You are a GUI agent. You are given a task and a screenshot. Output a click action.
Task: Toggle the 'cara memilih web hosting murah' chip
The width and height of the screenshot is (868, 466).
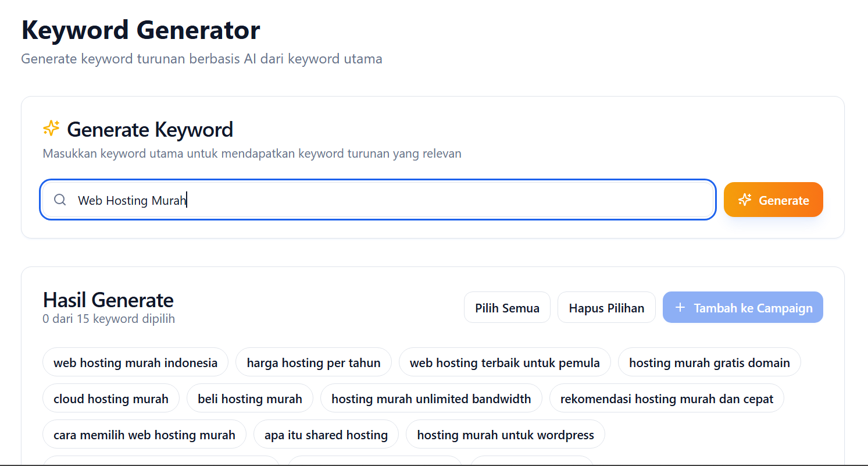[x=144, y=435]
